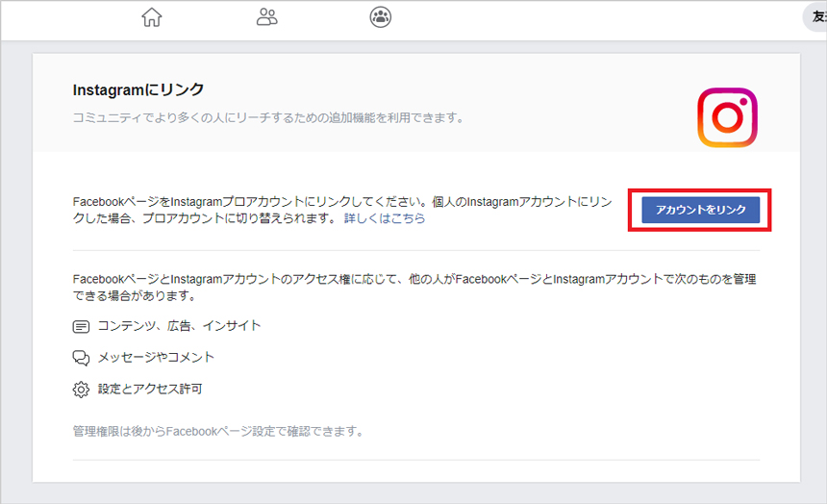This screenshot has width=827, height=504.
Task: Go to the Facebook Home icon
Action: pyautogui.click(x=151, y=17)
